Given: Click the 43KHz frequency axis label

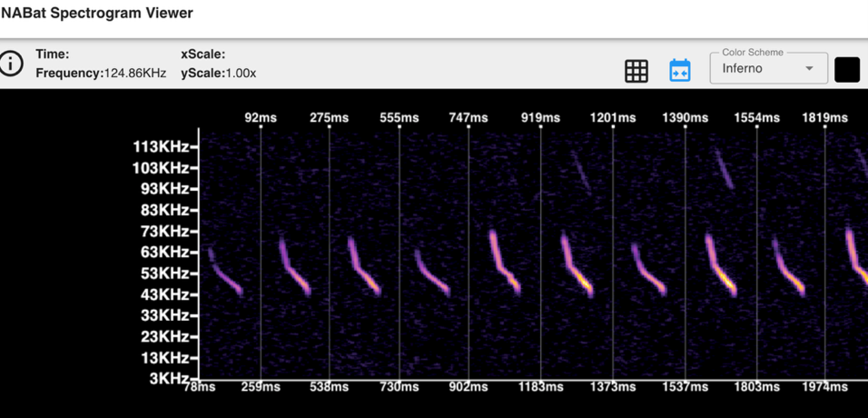Looking at the screenshot, I should tap(165, 294).
